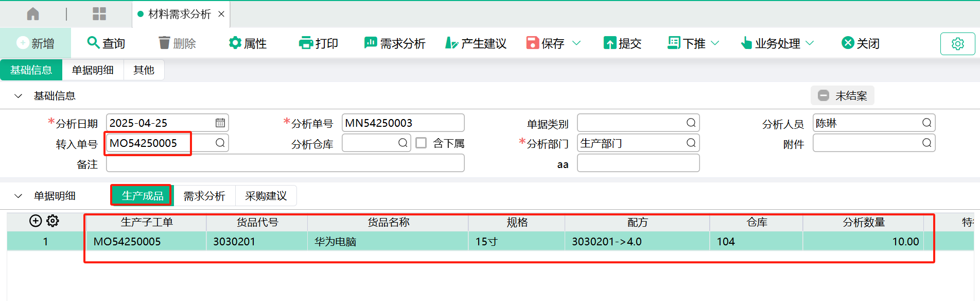Switch to the 采购建议 tab
This screenshot has width=980, height=301.
266,196
